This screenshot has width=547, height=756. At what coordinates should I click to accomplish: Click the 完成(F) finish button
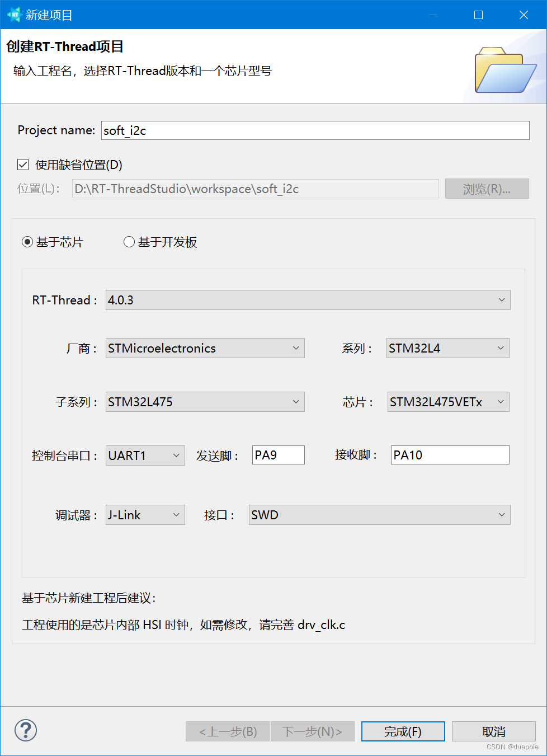point(403,731)
